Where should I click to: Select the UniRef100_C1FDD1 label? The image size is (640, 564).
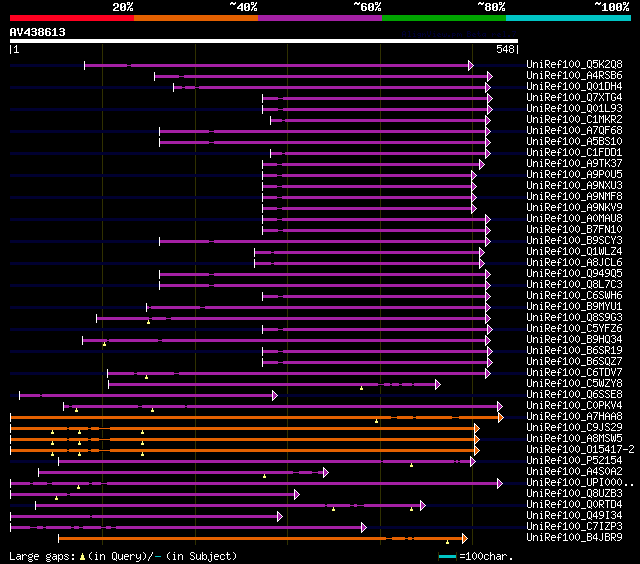point(574,152)
